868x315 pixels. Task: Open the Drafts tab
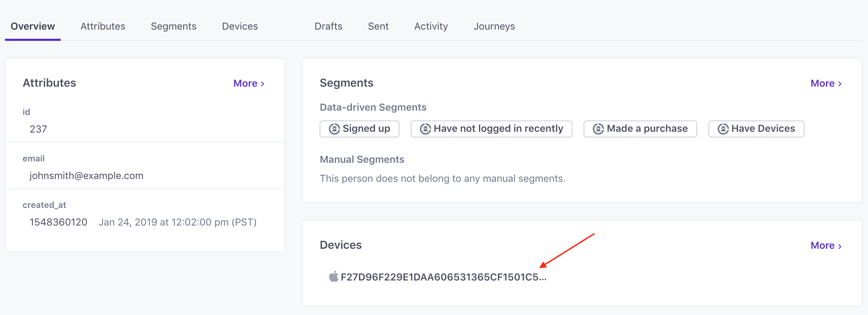pyautogui.click(x=328, y=26)
